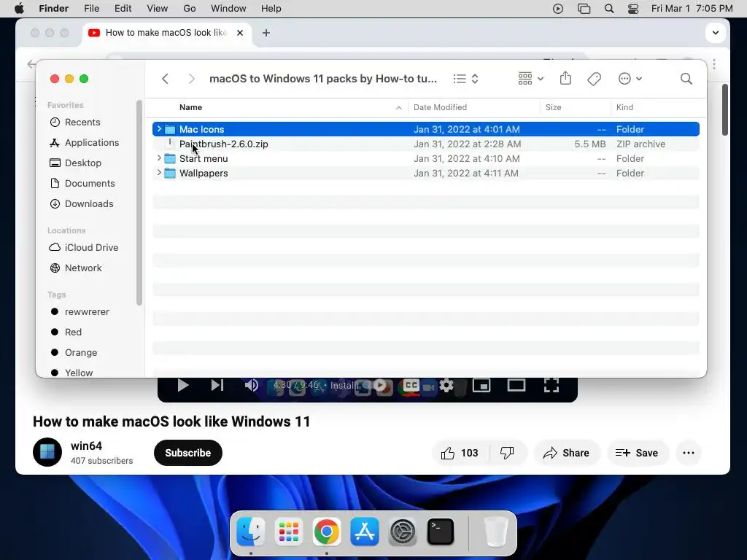747x560 pixels.
Task: Select the Orange tag
Action: pyautogui.click(x=74, y=353)
